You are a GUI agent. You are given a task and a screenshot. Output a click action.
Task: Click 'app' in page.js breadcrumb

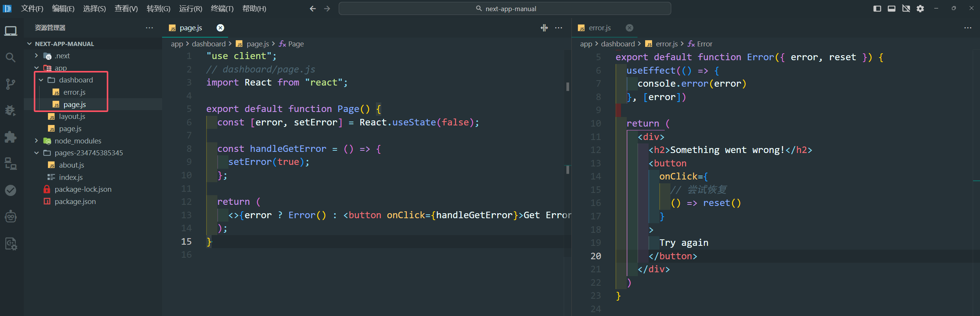pos(177,44)
